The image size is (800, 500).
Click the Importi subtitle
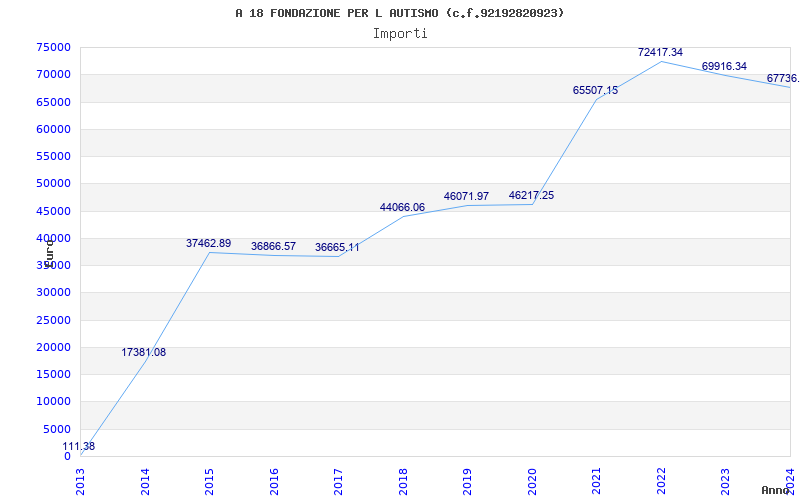click(400, 34)
